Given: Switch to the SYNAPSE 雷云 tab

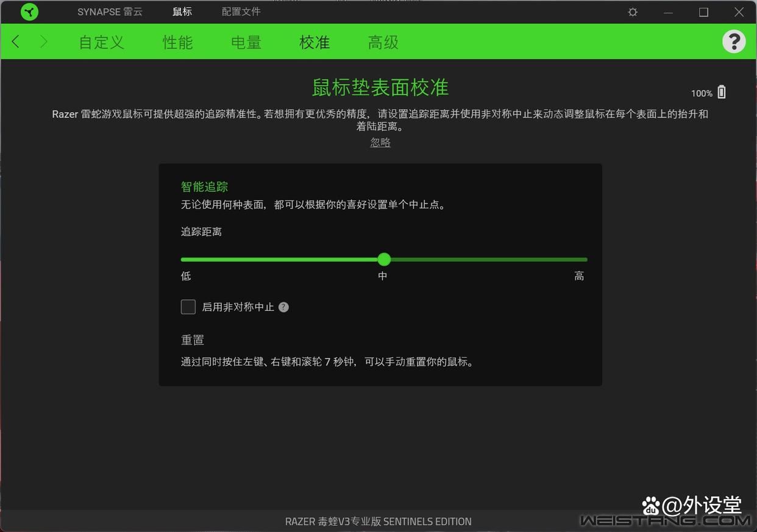Looking at the screenshot, I should [x=110, y=12].
